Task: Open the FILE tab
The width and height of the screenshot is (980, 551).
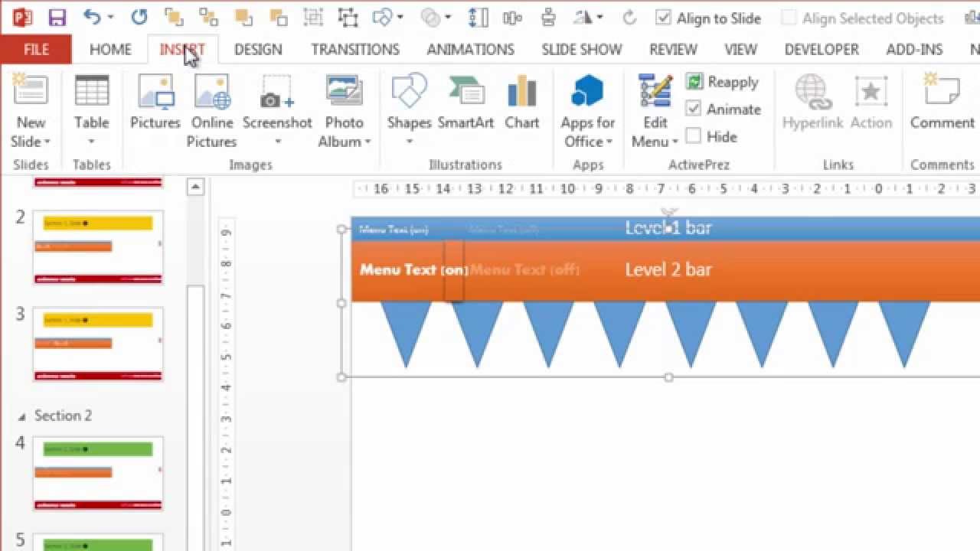Action: (36, 49)
